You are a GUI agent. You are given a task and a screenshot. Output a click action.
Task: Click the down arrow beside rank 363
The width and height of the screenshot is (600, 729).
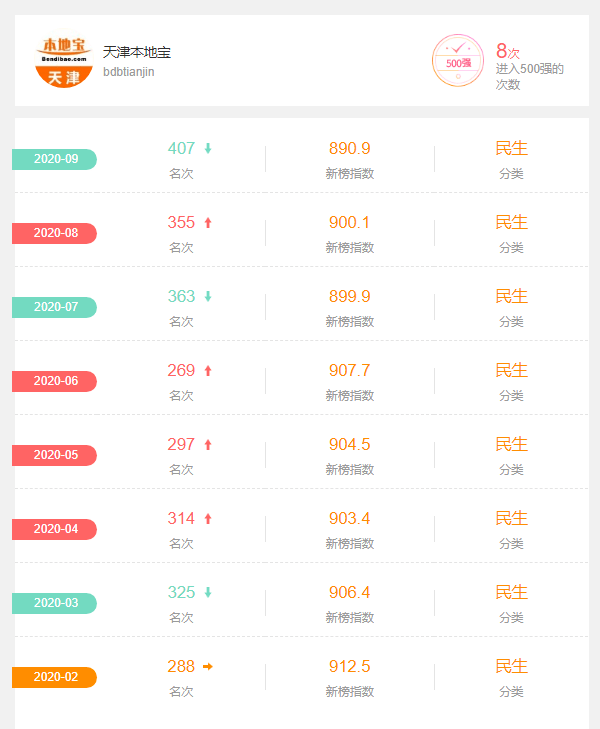pyautogui.click(x=208, y=297)
